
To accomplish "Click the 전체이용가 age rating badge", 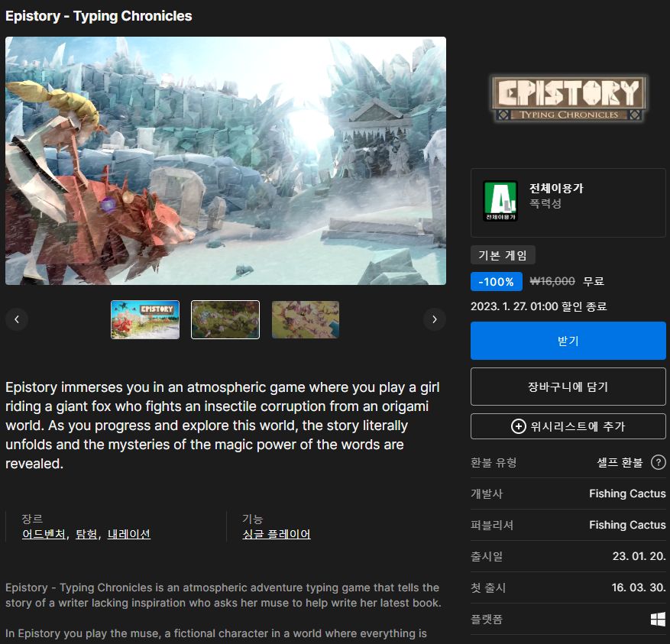I will [500, 201].
